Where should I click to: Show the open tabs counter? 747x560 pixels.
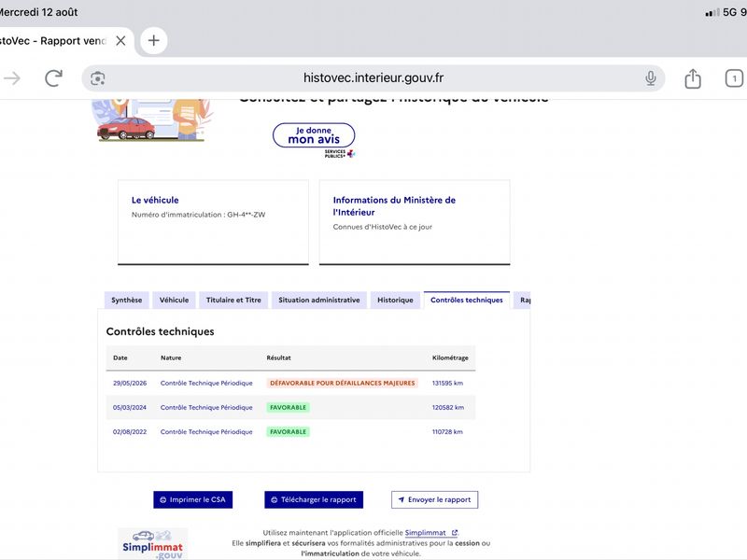pyautogui.click(x=734, y=78)
